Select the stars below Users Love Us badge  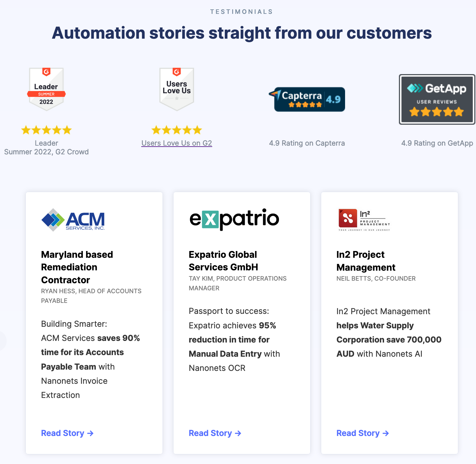pyautogui.click(x=176, y=130)
